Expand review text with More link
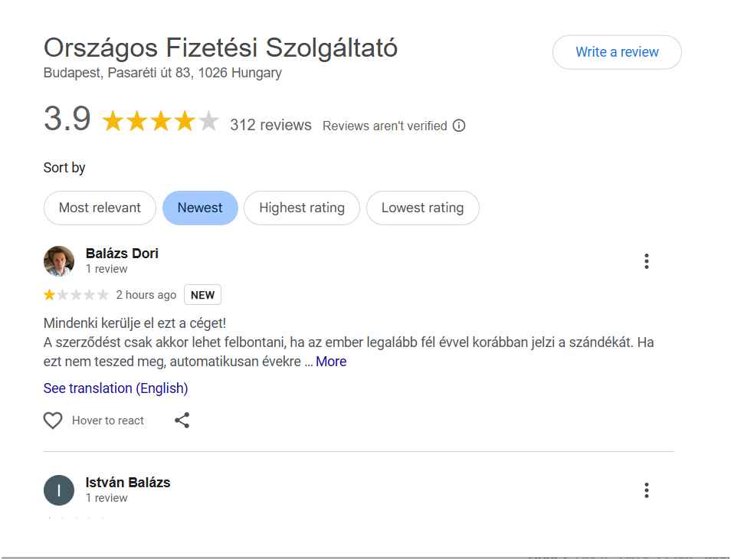The height and width of the screenshot is (560, 731). 331,362
